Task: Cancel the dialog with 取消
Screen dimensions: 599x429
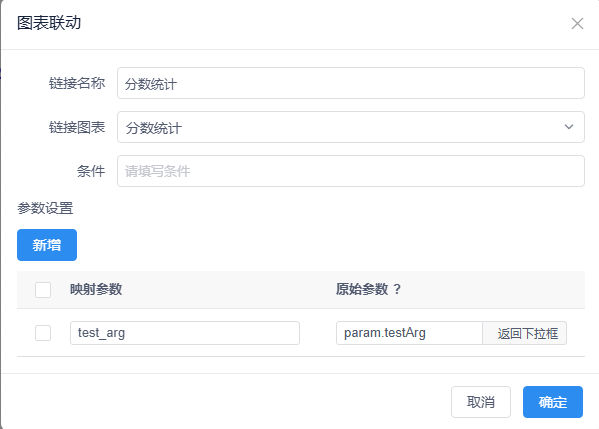Action: click(481, 402)
